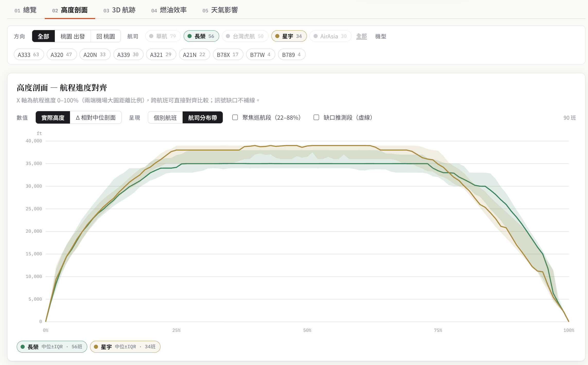Click the 90 班 flight count text

tap(569, 118)
